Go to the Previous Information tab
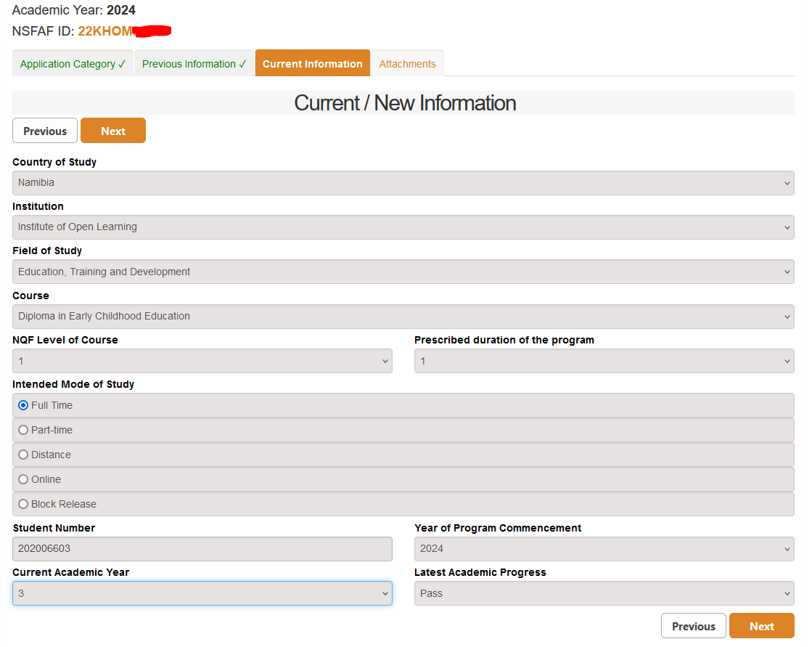The height and width of the screenshot is (647, 812). [194, 64]
